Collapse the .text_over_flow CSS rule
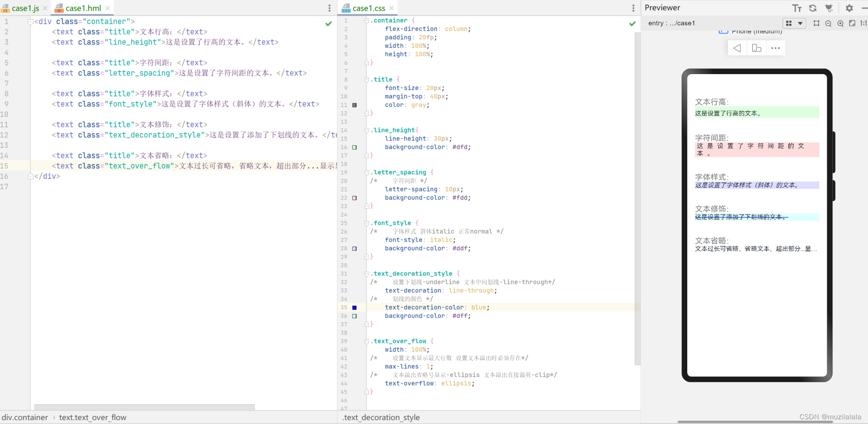The width and height of the screenshot is (868, 424). click(x=367, y=341)
